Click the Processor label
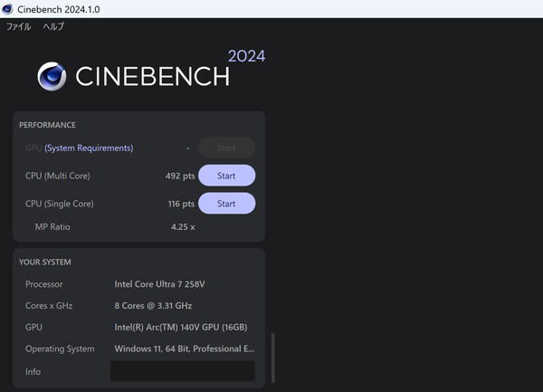 pos(44,284)
